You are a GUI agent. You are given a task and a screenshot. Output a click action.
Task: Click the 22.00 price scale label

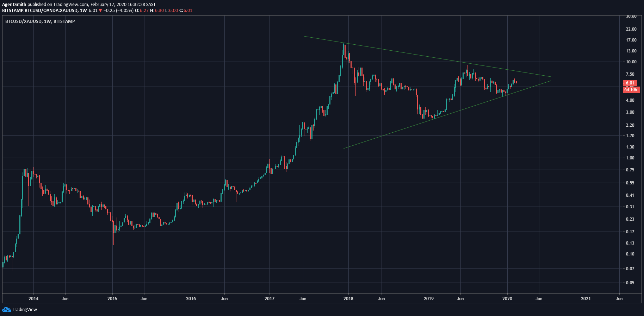(631, 29)
